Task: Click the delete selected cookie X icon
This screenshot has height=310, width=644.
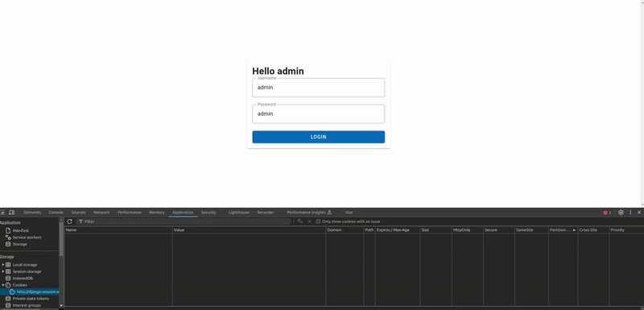Action: [x=309, y=221]
